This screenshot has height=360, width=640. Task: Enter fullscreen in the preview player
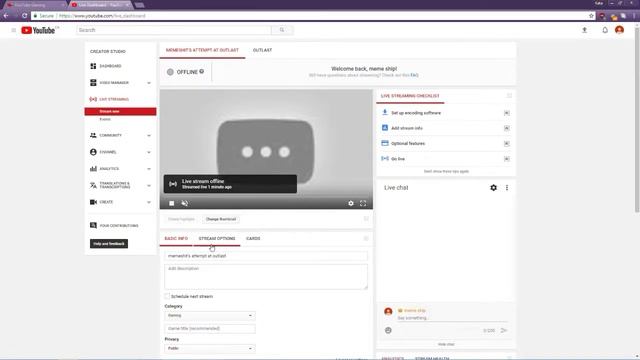tap(363, 203)
